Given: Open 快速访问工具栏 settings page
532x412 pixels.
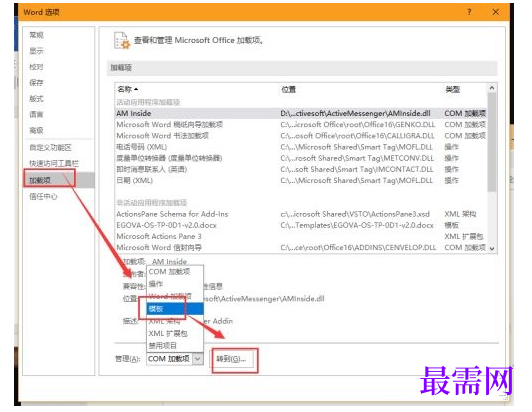Looking at the screenshot, I should click(54, 164).
